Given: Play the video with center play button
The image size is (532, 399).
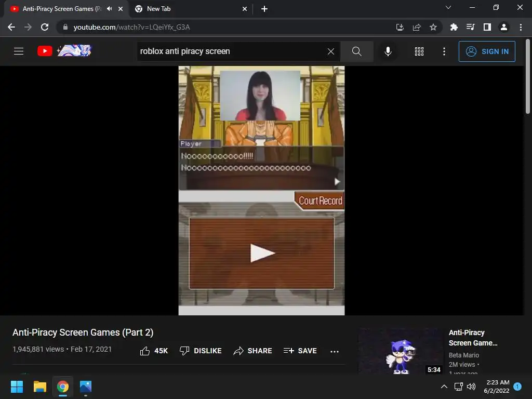Looking at the screenshot, I should click(262, 253).
